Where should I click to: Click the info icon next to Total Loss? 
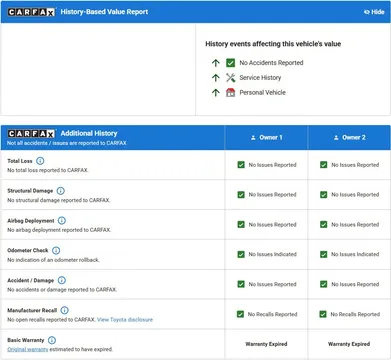40,161
